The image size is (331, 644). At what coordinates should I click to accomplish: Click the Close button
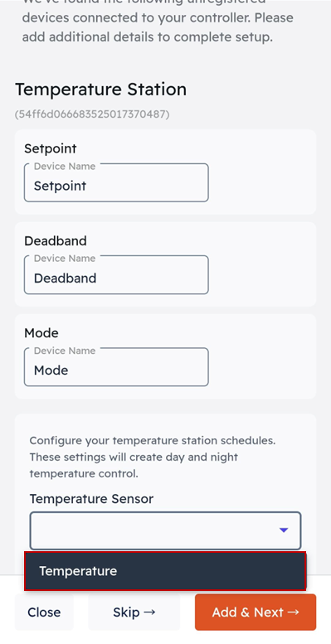[44, 613]
